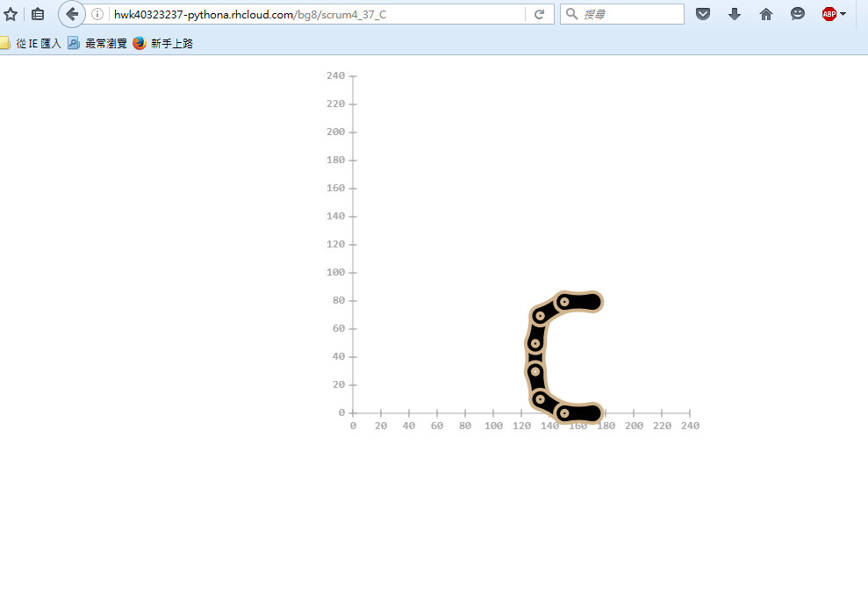Open the '新手上路' Firefox bookmark
Screen dimensions: 868x609
[162, 43]
